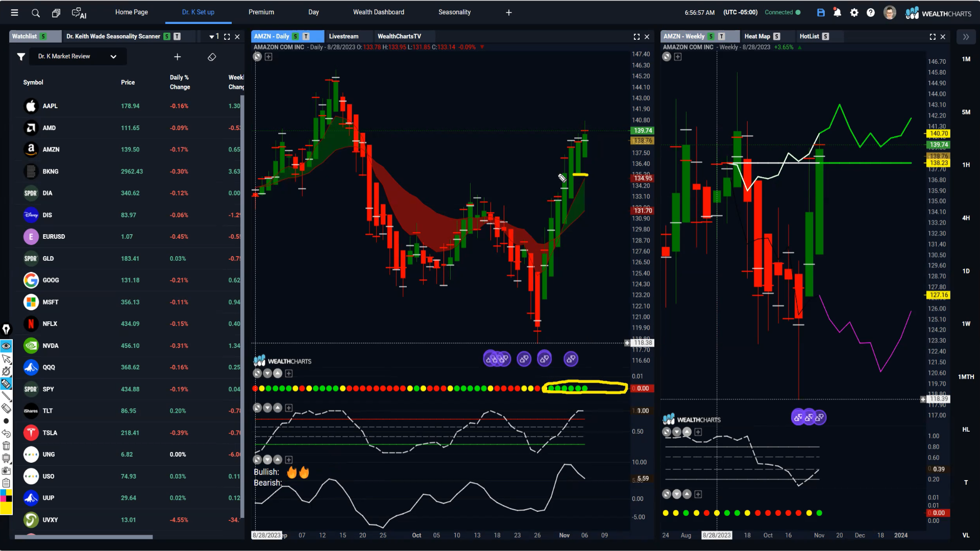980x551 pixels.
Task: Select the 1MTH timeframe button
Action: (x=966, y=377)
